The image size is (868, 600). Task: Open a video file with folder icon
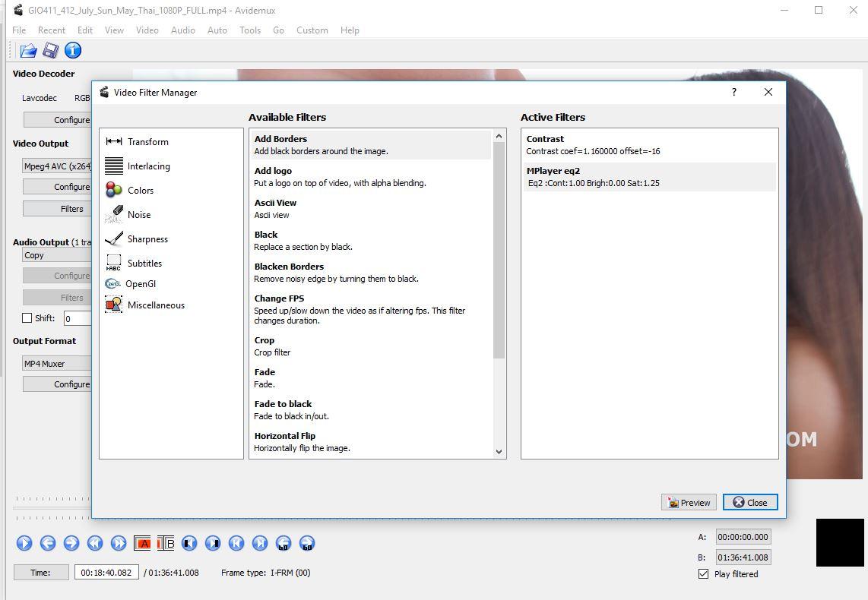pos(28,51)
